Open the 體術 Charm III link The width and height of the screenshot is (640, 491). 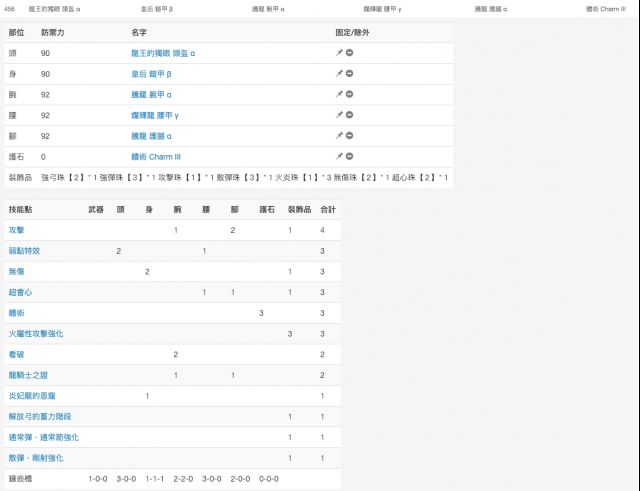[156, 157]
